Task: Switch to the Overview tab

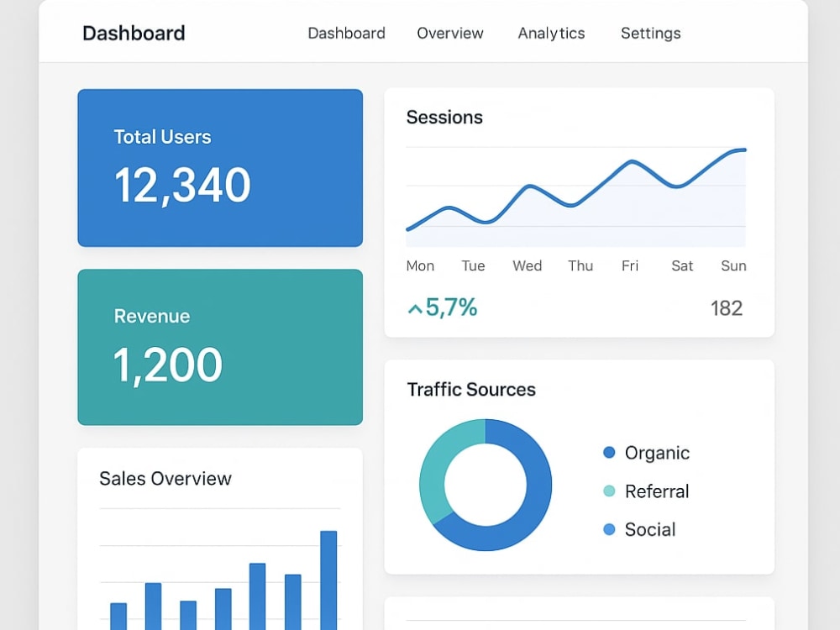Action: click(450, 34)
